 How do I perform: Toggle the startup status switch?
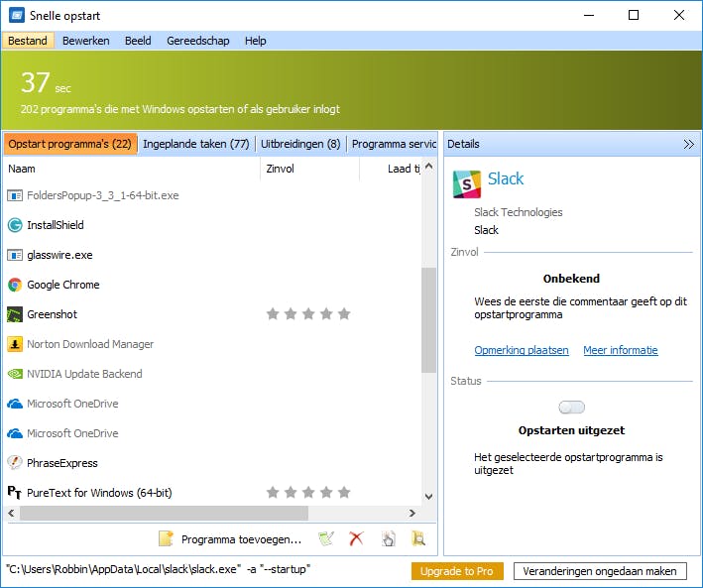point(572,408)
